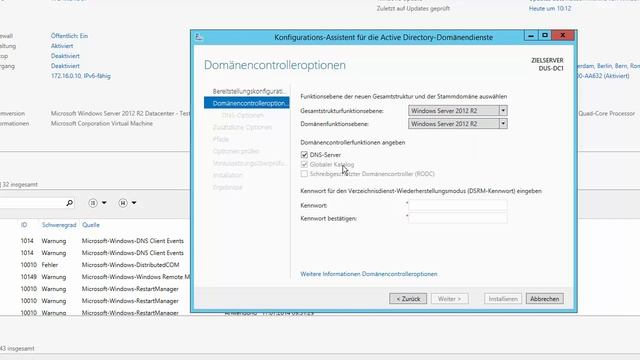Open the save query dropdown arrow
This screenshot has width=640, height=360.
(134, 203)
